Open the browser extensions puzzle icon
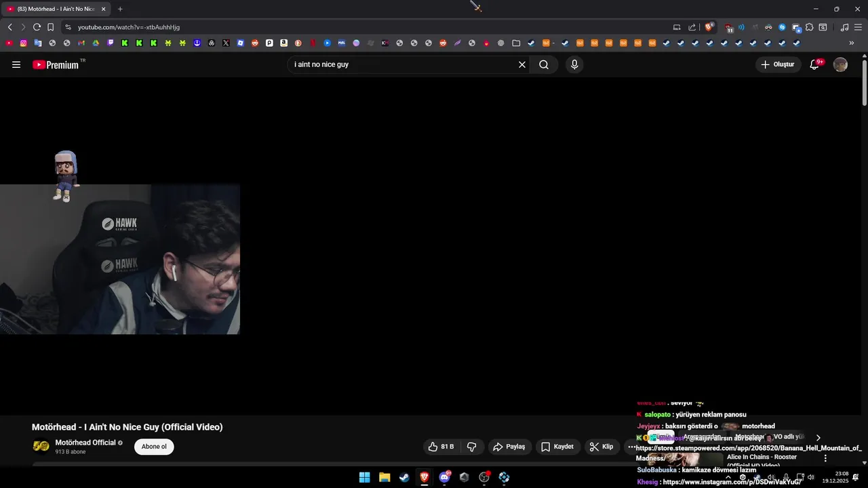The image size is (868, 488). (809, 27)
